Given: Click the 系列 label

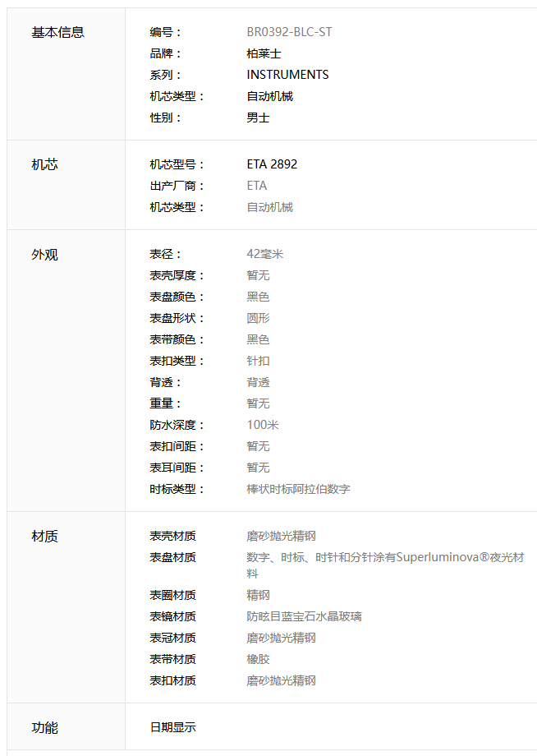Looking at the screenshot, I should [x=165, y=75].
